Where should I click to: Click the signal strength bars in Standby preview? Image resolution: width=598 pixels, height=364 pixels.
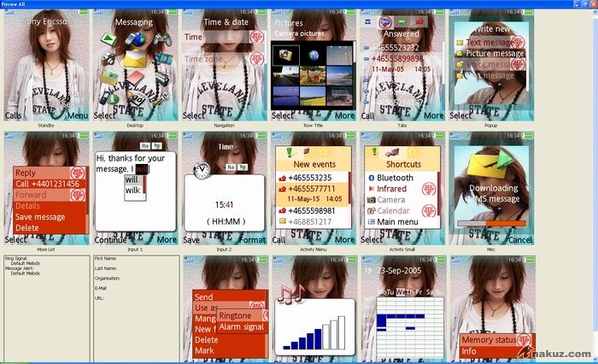[x=9, y=12]
